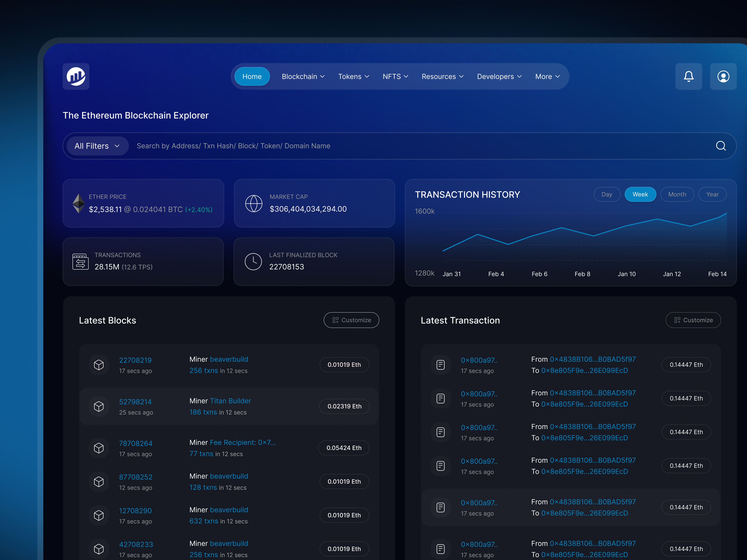Click the search magnifier icon
The width and height of the screenshot is (747, 560).
tap(721, 146)
